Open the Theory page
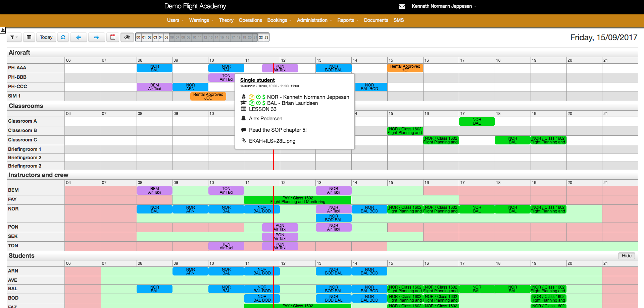This screenshot has height=308, width=644. coord(226,20)
